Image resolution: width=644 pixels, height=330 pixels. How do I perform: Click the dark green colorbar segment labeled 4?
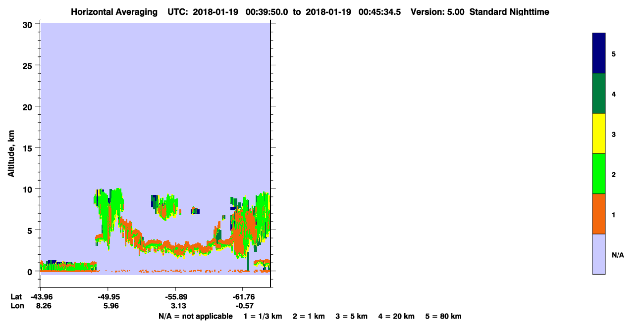pyautogui.click(x=599, y=94)
